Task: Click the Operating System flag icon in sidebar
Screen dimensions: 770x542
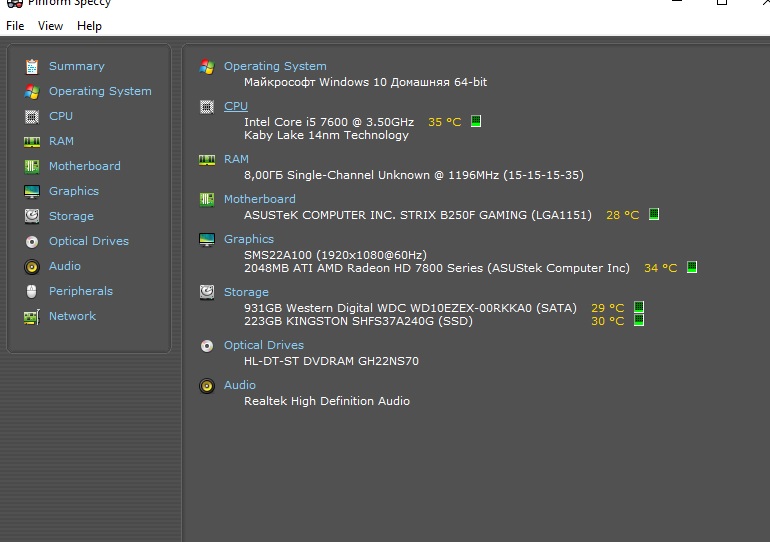Action: point(32,91)
